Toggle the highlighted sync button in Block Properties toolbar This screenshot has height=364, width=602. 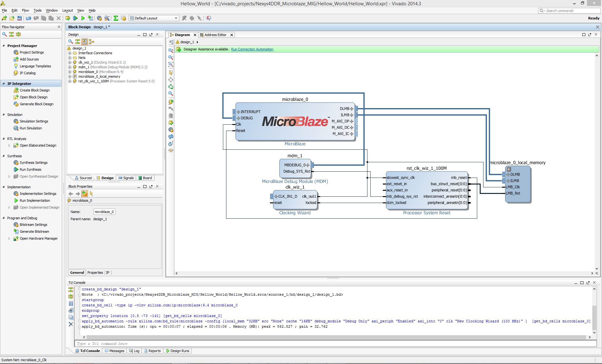pos(84,194)
